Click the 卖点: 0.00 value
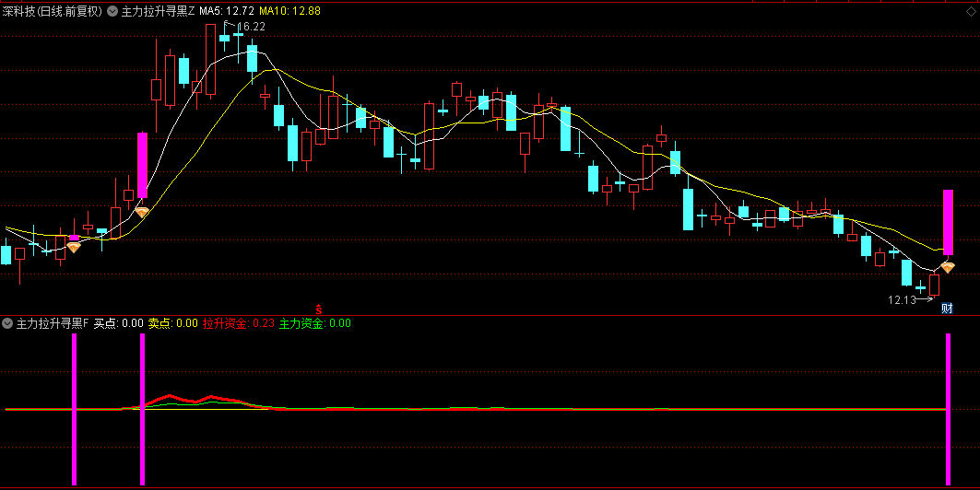This screenshot has height=490, width=980. (172, 323)
